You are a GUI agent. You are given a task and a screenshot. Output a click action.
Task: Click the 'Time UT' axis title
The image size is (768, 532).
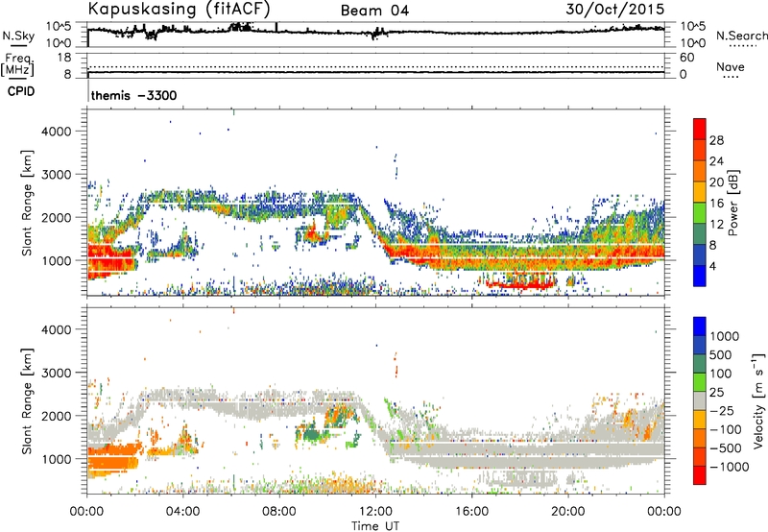point(375,526)
